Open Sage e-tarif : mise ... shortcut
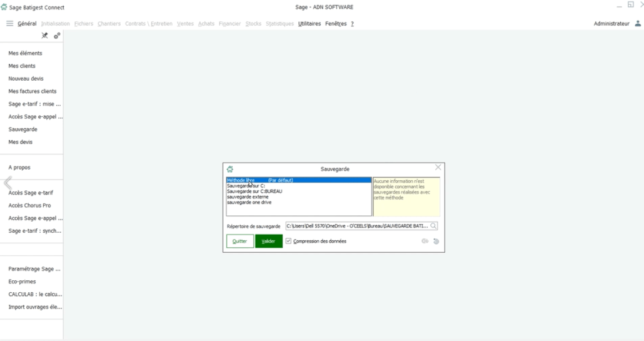 (34, 104)
